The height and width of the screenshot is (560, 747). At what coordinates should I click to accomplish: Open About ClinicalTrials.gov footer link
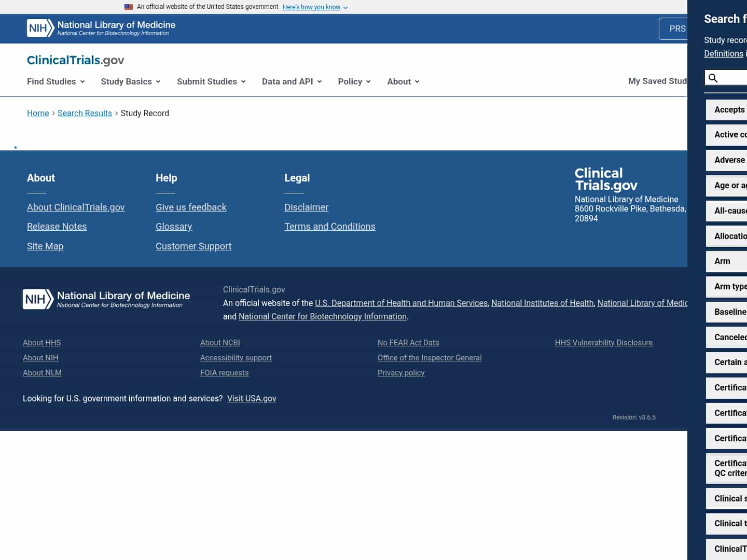(x=76, y=207)
